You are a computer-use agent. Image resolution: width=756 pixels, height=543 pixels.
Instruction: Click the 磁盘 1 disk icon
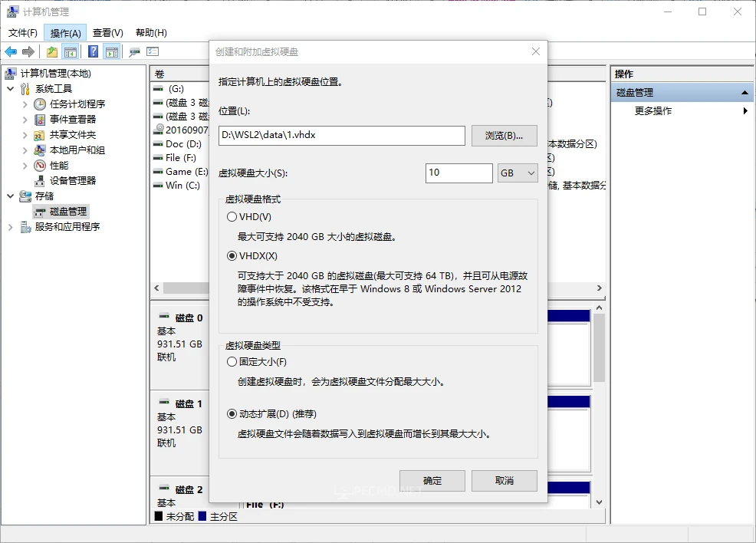[164, 402]
